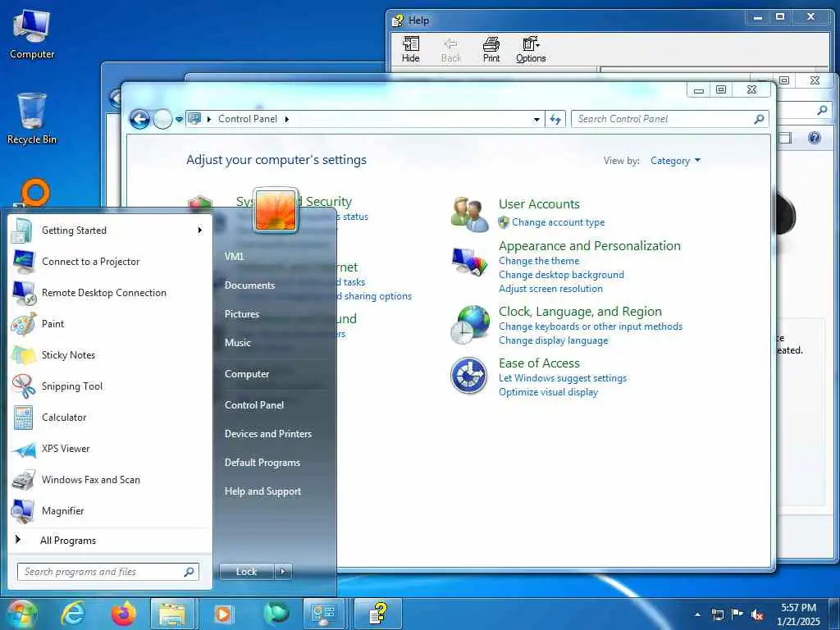The width and height of the screenshot is (840, 630).
Task: Click the Appearance and Personalization icon
Action: pyautogui.click(x=469, y=262)
